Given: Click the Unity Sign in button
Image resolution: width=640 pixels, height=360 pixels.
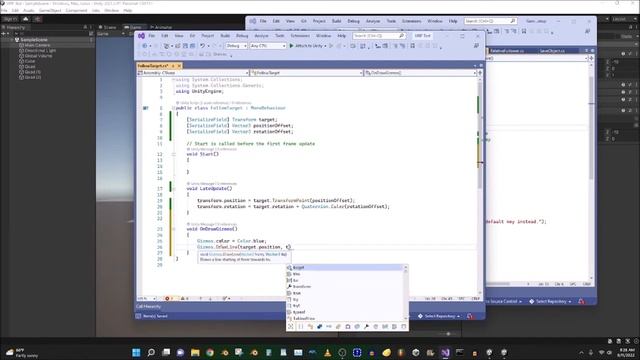Looking at the screenshot, I should 10,19.
